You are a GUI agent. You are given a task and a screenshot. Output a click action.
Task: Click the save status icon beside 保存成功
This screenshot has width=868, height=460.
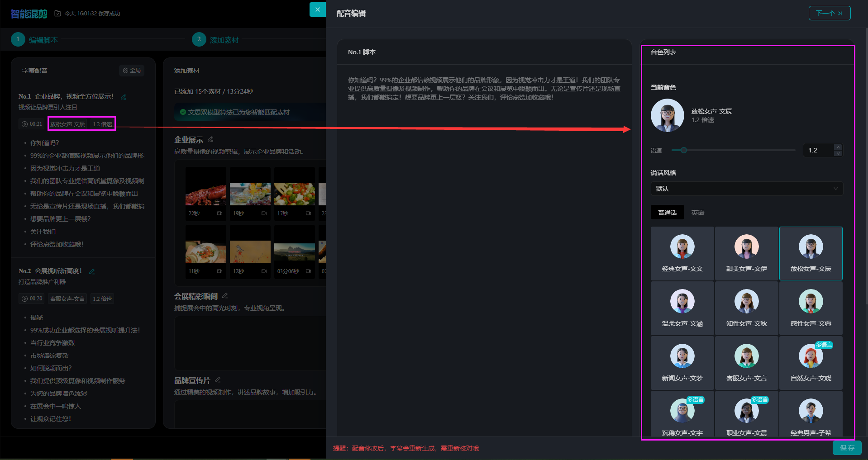[57, 14]
